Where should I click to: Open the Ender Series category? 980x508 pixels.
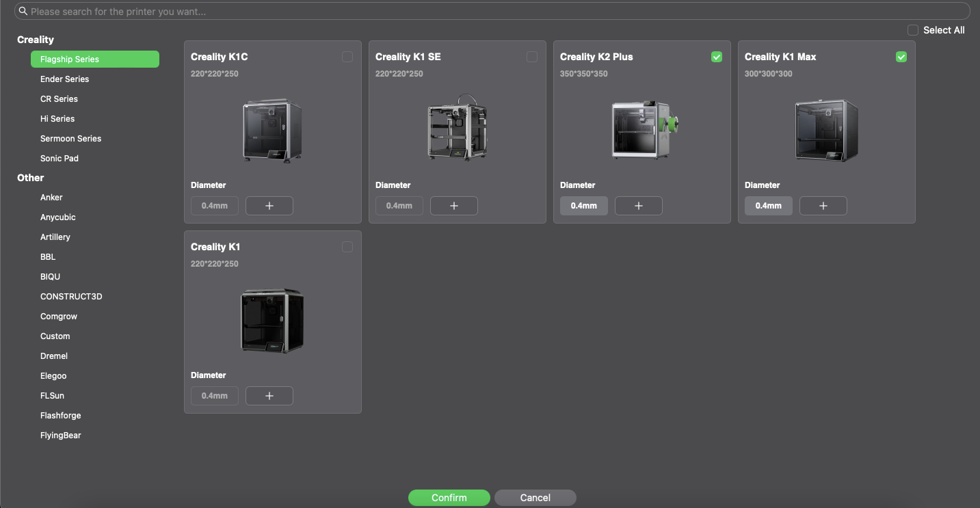click(x=65, y=79)
